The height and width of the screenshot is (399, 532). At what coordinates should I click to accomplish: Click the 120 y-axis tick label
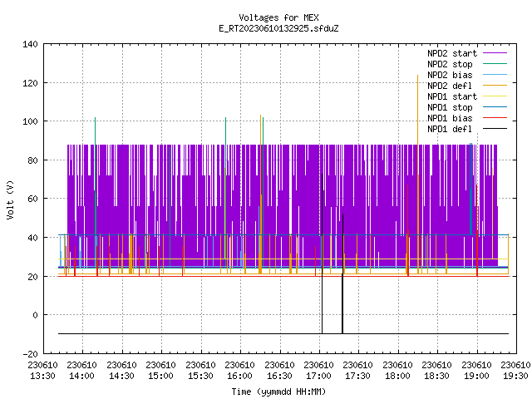click(30, 83)
